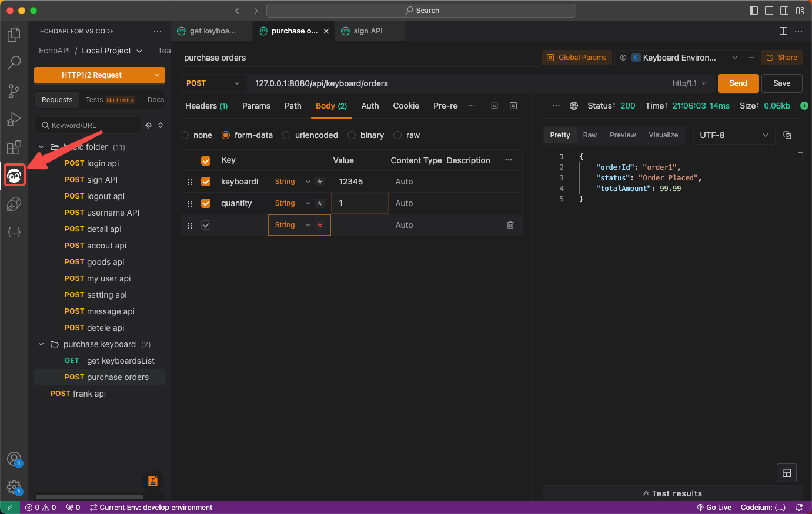This screenshot has width=812, height=514.
Task: Open the POST method dropdown
Action: click(x=213, y=83)
